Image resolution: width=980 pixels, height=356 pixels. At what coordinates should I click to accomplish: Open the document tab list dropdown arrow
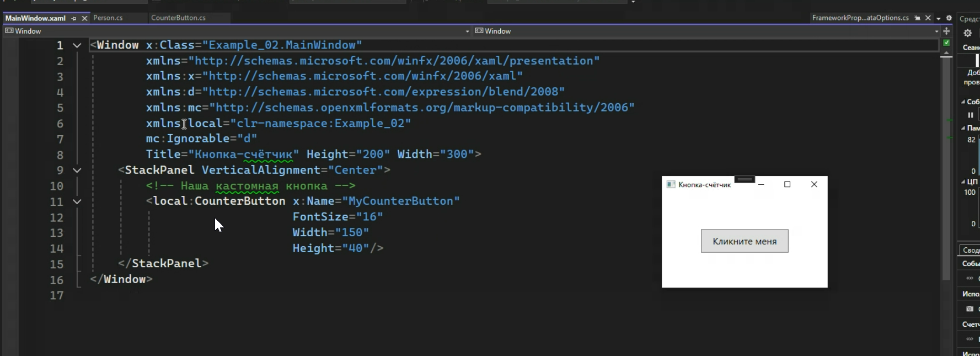pos(939,18)
